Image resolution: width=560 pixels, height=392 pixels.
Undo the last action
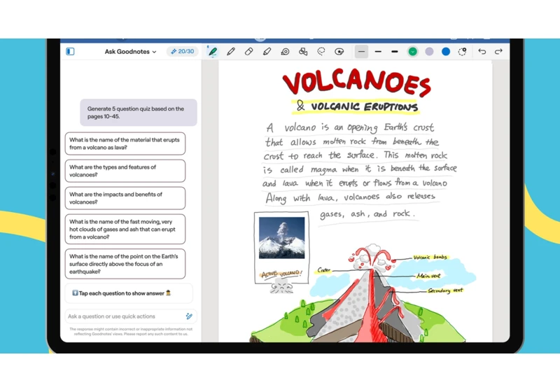(x=482, y=52)
